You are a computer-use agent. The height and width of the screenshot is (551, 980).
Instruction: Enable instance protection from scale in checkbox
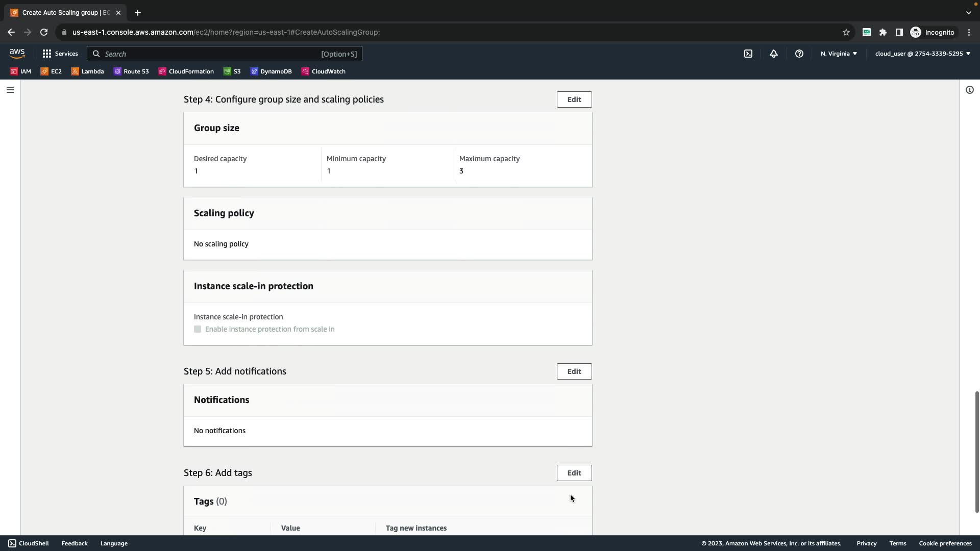[198, 329]
